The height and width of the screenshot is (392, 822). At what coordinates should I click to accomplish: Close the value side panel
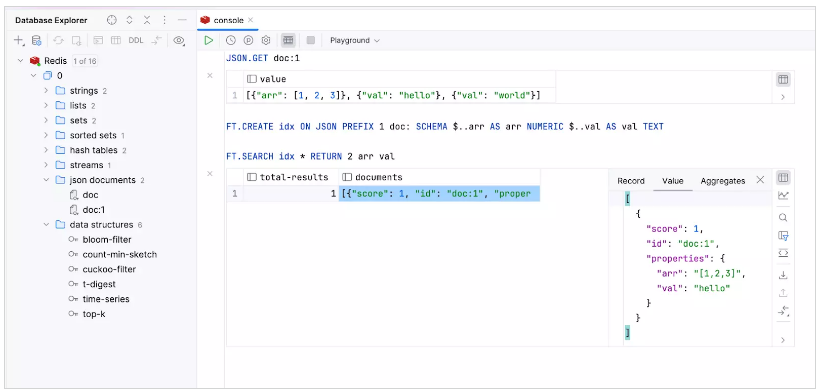coord(760,180)
